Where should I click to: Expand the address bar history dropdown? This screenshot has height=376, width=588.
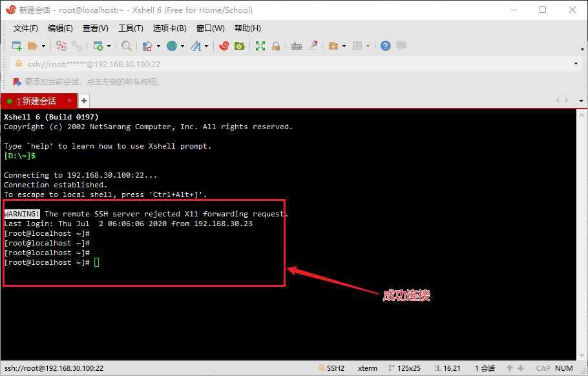point(576,64)
